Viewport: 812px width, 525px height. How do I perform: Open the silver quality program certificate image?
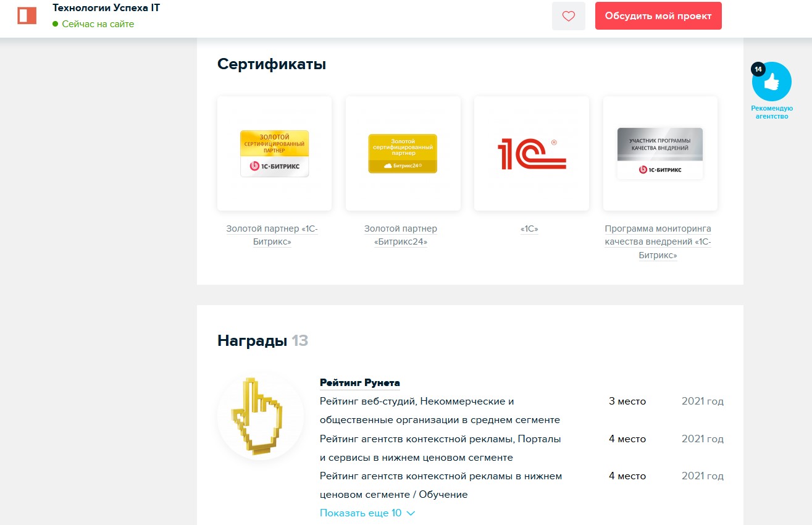659,153
